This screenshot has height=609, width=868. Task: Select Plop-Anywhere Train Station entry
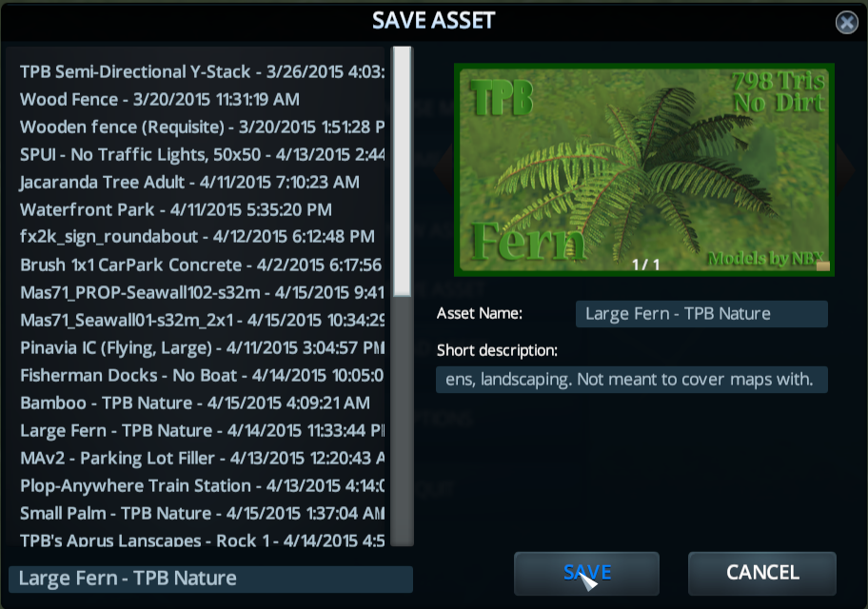(203, 486)
